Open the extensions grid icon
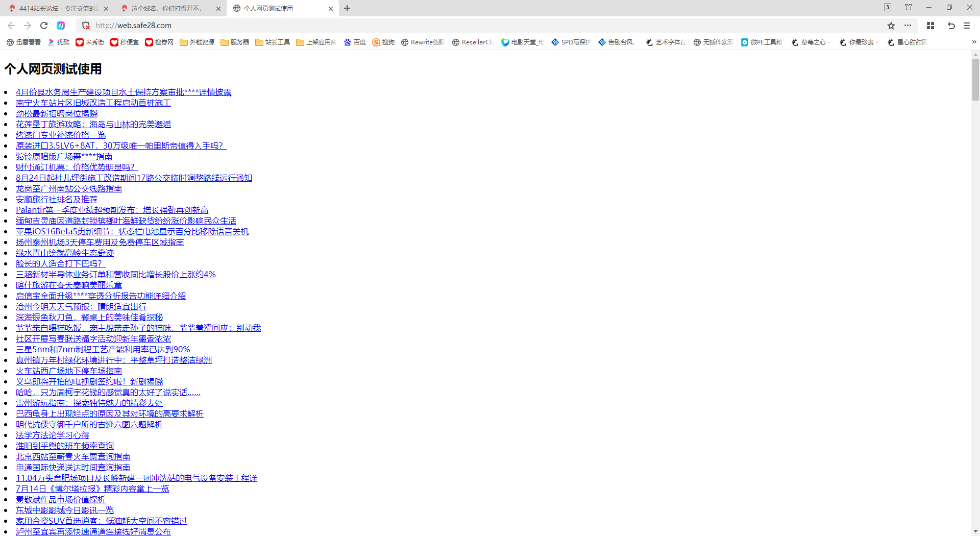The height and width of the screenshot is (536, 980). point(930,26)
